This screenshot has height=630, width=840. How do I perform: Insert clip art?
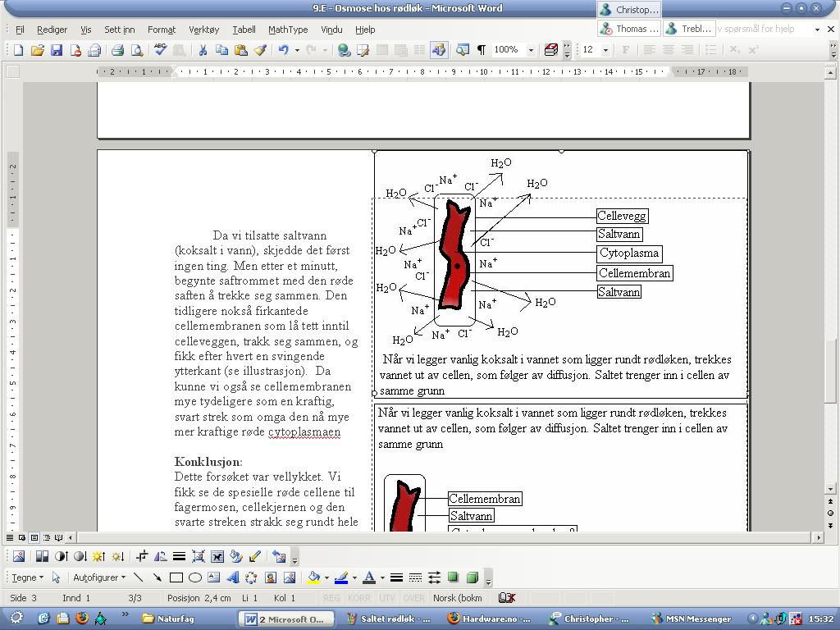271,577
